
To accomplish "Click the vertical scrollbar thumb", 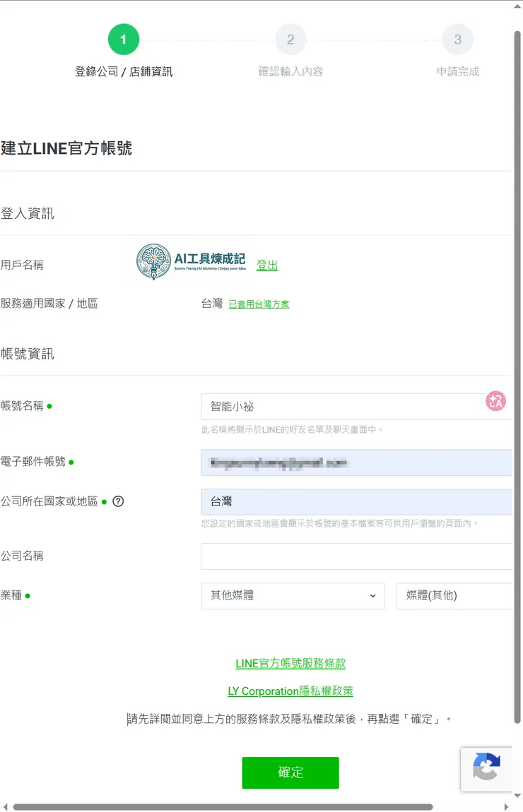I will point(517,377).
